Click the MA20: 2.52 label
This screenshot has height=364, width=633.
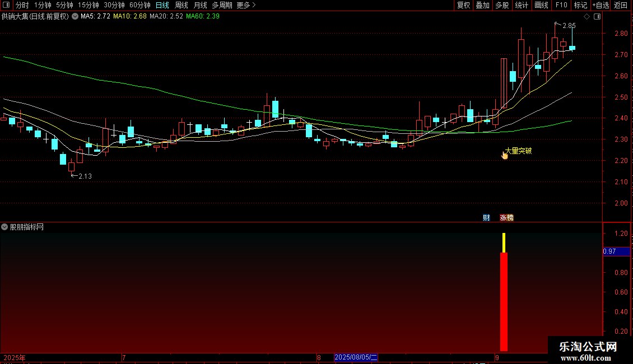pos(166,17)
